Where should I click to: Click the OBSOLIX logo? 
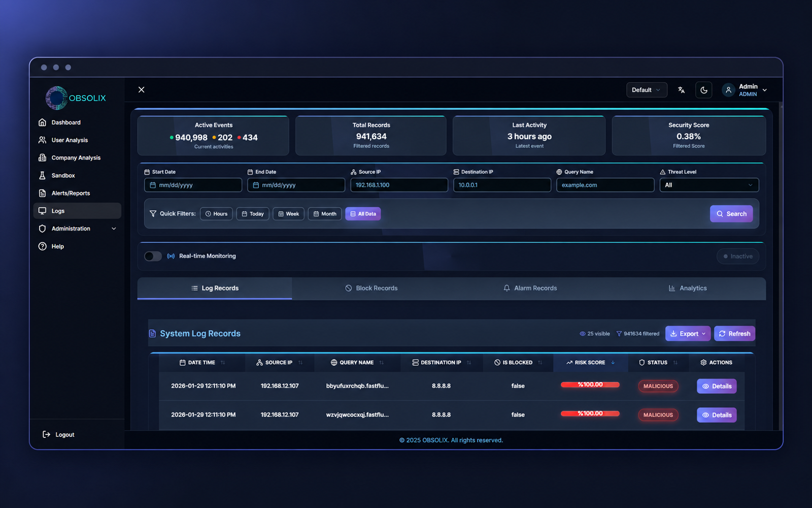point(76,98)
